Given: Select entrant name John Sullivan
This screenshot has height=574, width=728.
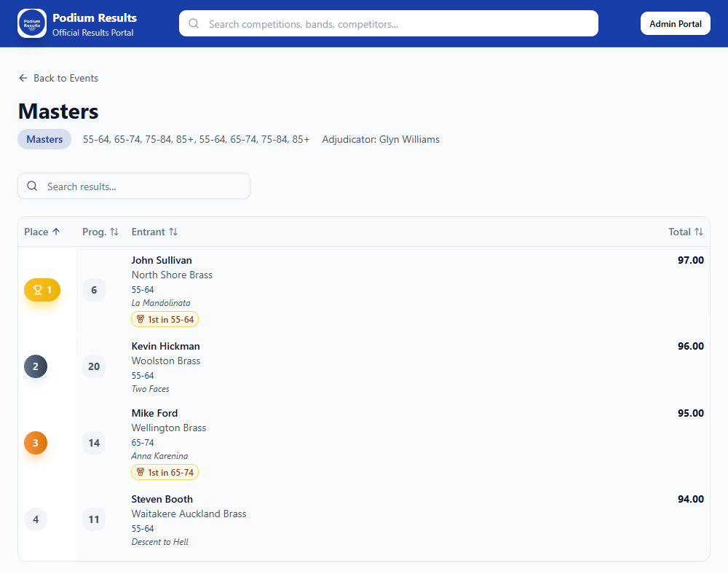Looking at the screenshot, I should tap(162, 260).
